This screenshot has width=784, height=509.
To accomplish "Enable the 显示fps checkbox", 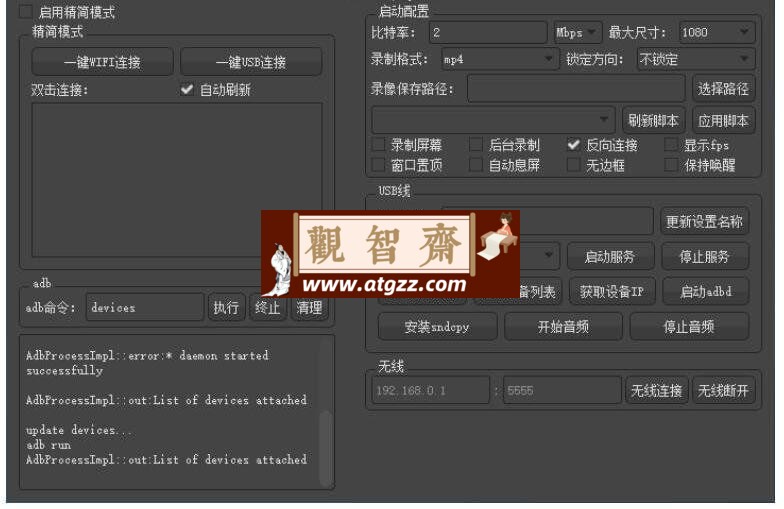I will (x=671, y=145).
